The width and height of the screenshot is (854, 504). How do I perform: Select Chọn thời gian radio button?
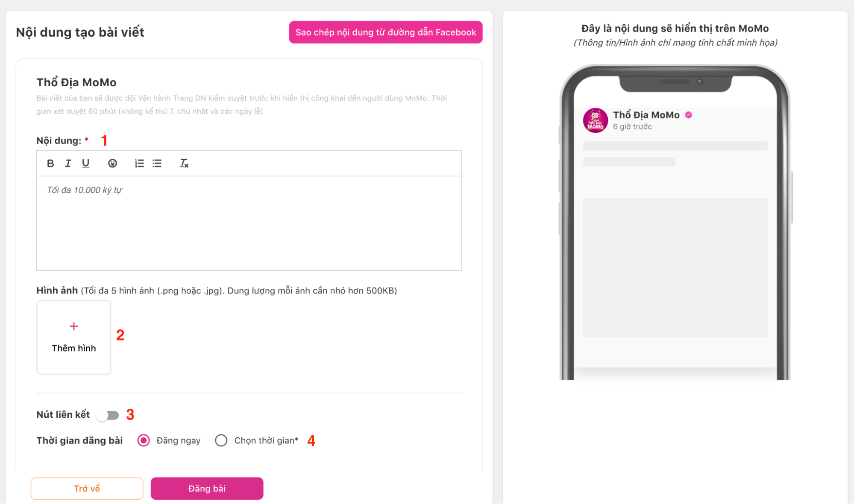(223, 440)
